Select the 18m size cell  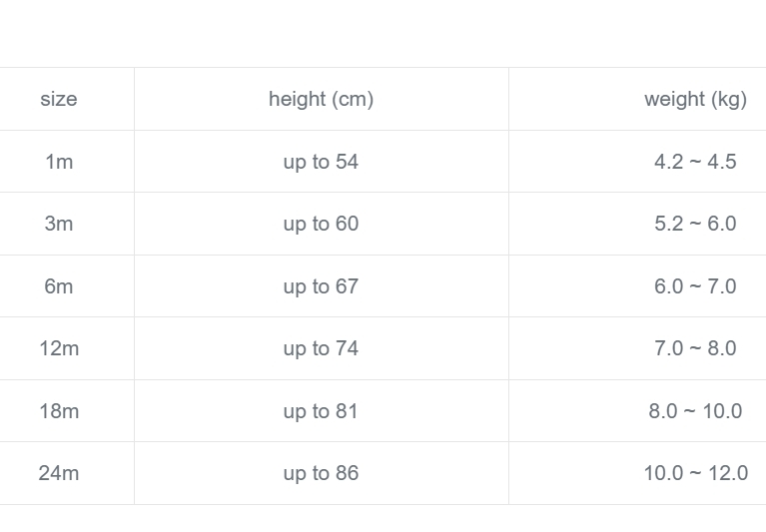(59, 411)
